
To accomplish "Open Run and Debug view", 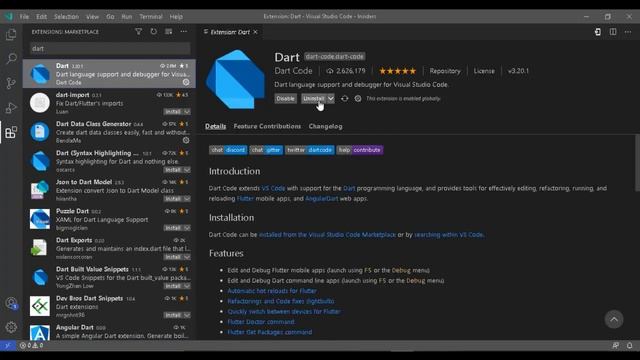I will tap(11, 107).
